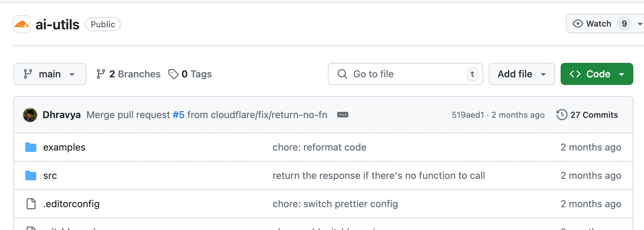
Task: Expand the commit message ellipsis
Action: click(342, 115)
